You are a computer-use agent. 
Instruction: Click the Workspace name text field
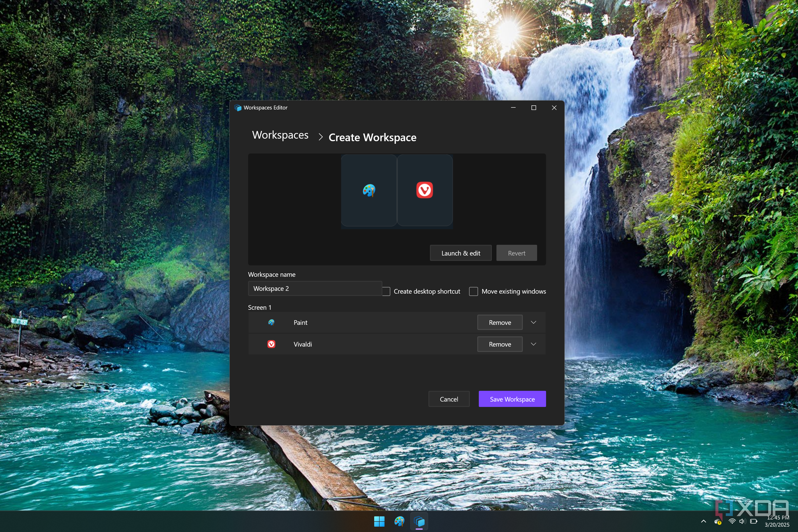click(x=315, y=289)
